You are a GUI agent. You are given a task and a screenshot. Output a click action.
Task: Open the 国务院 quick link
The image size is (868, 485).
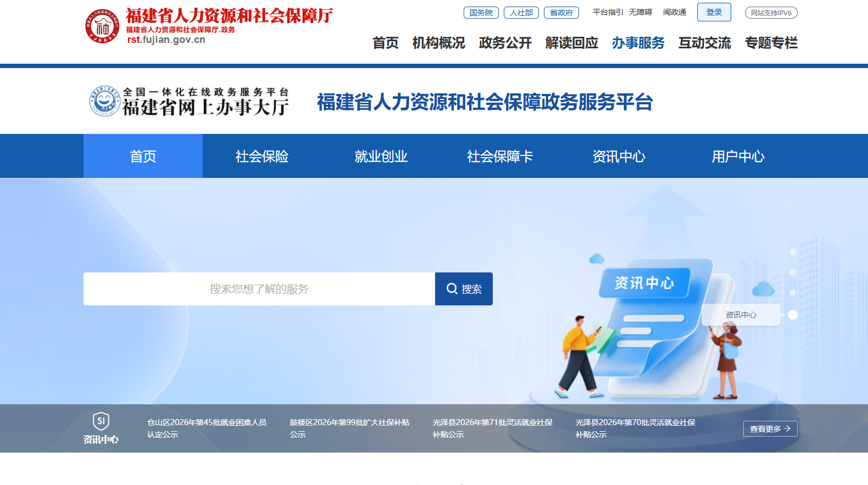tap(481, 13)
